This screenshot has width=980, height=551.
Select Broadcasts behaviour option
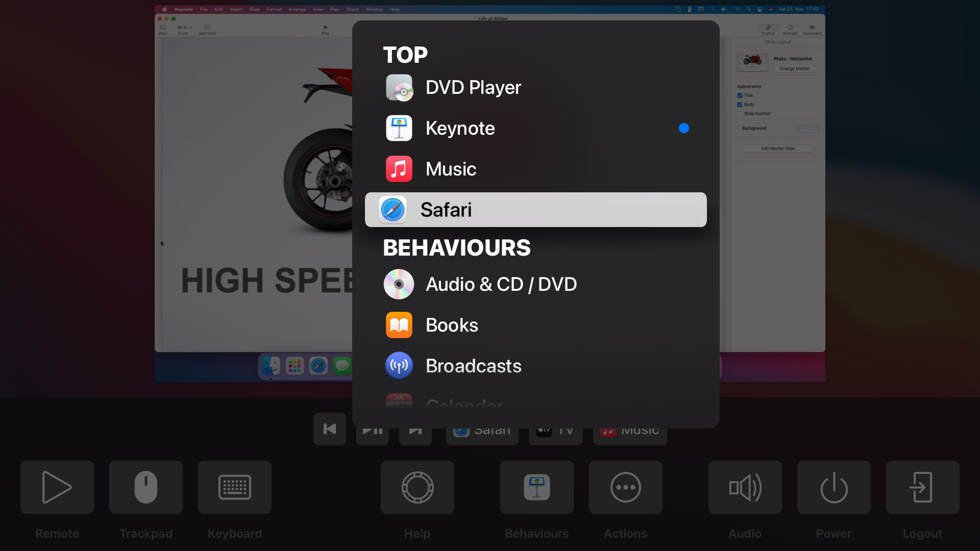tap(536, 365)
